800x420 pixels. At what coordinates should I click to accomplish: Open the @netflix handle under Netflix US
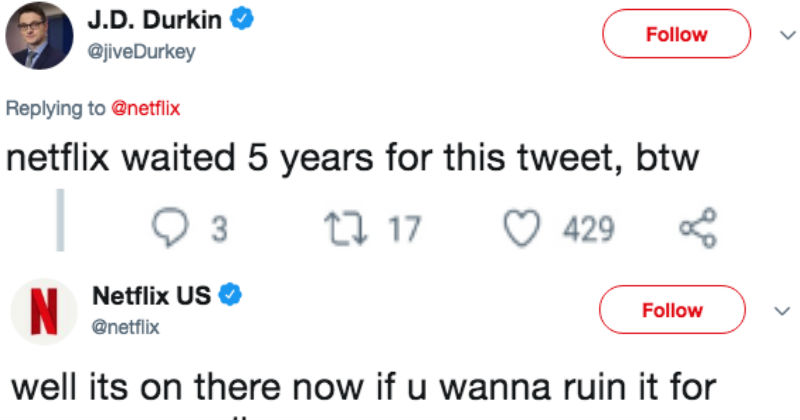coord(125,327)
